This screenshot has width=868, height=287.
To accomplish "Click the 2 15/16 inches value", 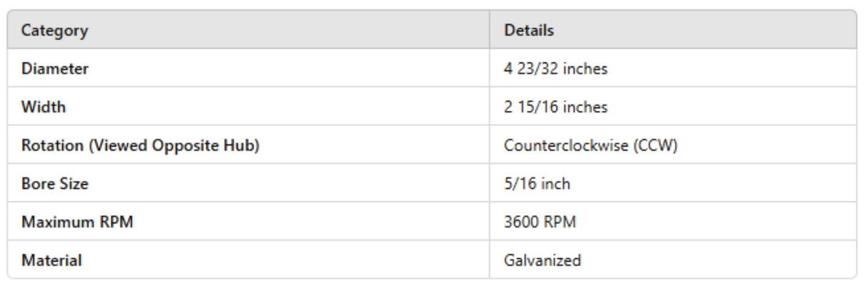I will coord(556,107).
